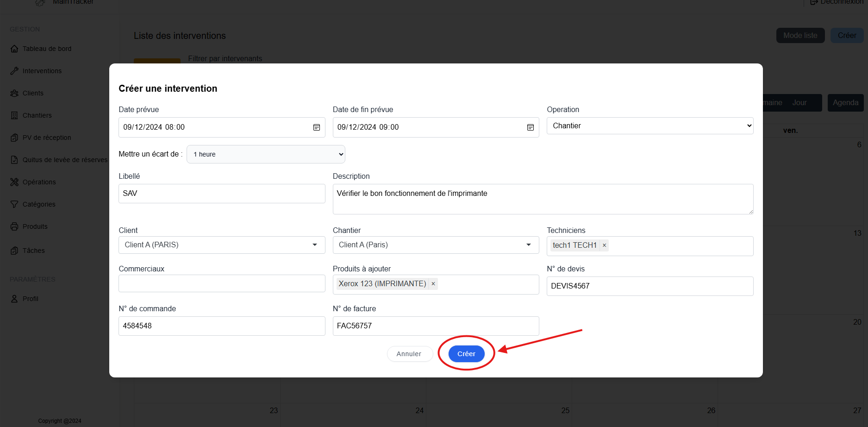
Task: Click the Clients icon in sidebar
Action: click(14, 93)
